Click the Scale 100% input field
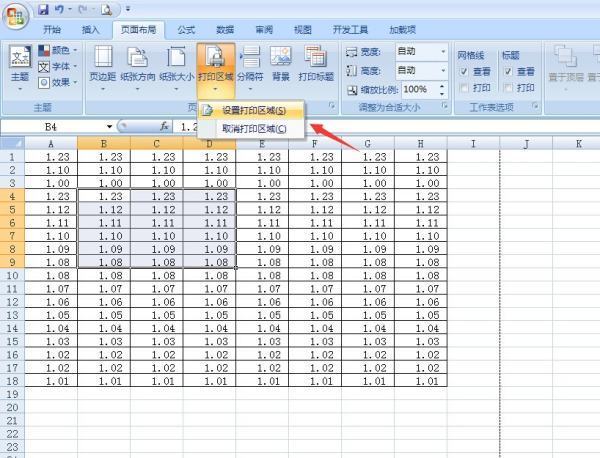 420,90
